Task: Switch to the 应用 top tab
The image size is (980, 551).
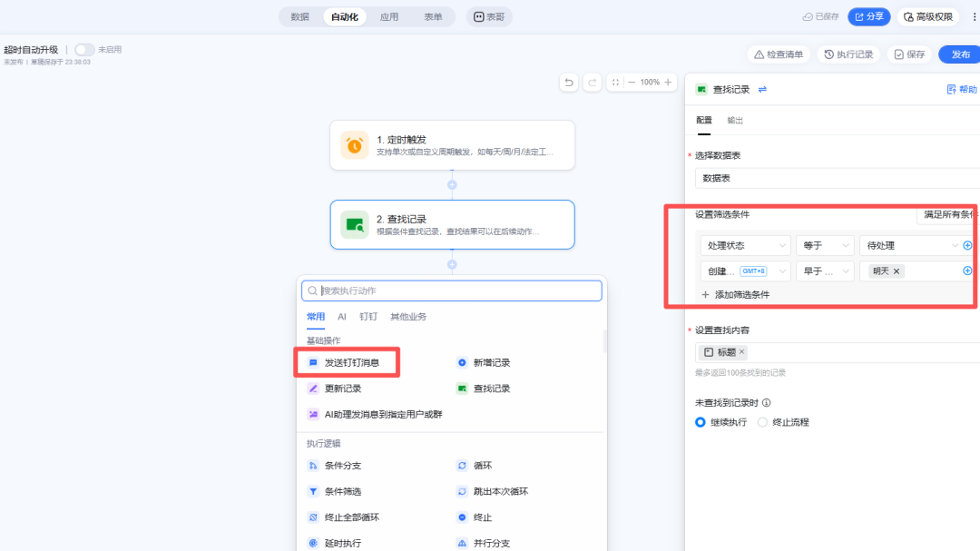Action: coord(388,17)
